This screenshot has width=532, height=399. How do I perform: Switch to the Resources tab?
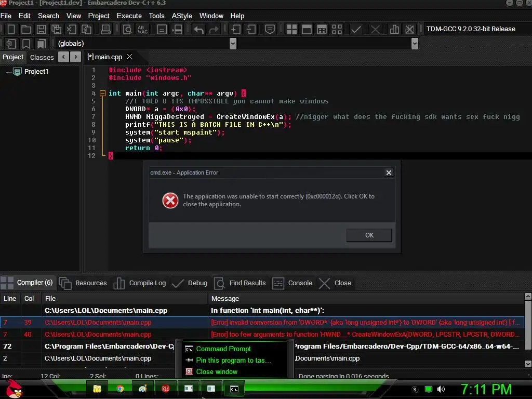pyautogui.click(x=84, y=283)
